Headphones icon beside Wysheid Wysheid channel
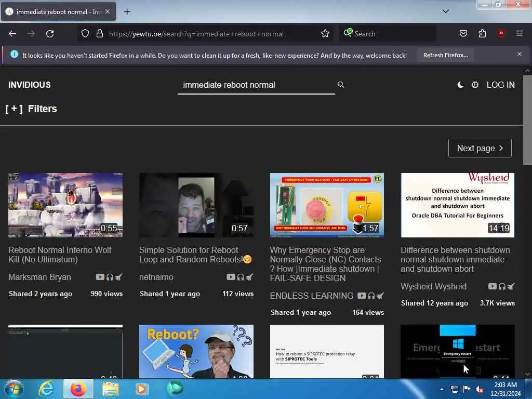 pyautogui.click(x=502, y=287)
